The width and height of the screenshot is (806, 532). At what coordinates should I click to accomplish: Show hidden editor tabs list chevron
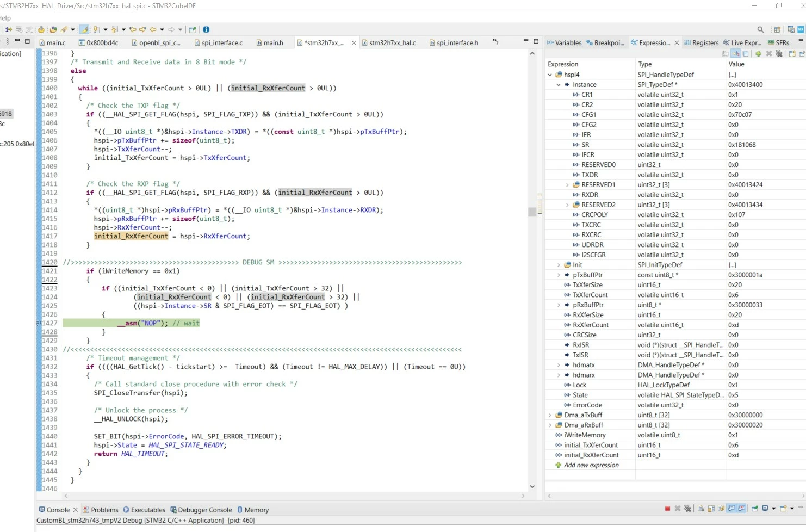tap(495, 42)
